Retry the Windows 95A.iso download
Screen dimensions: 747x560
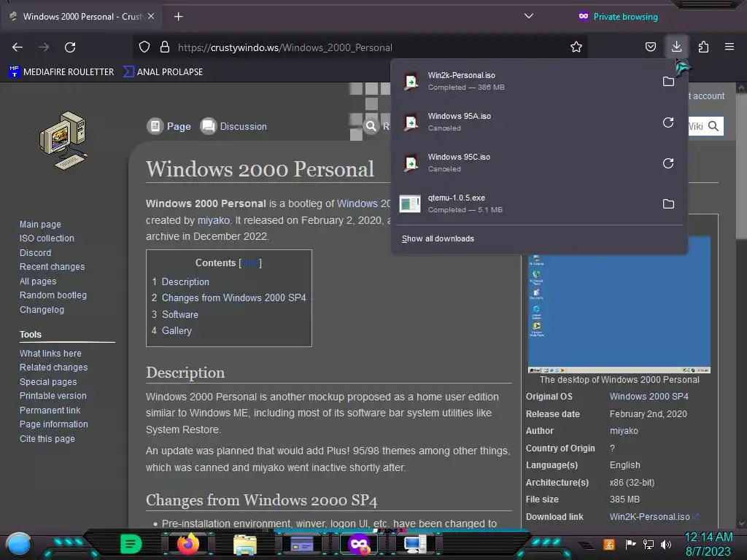coord(668,122)
